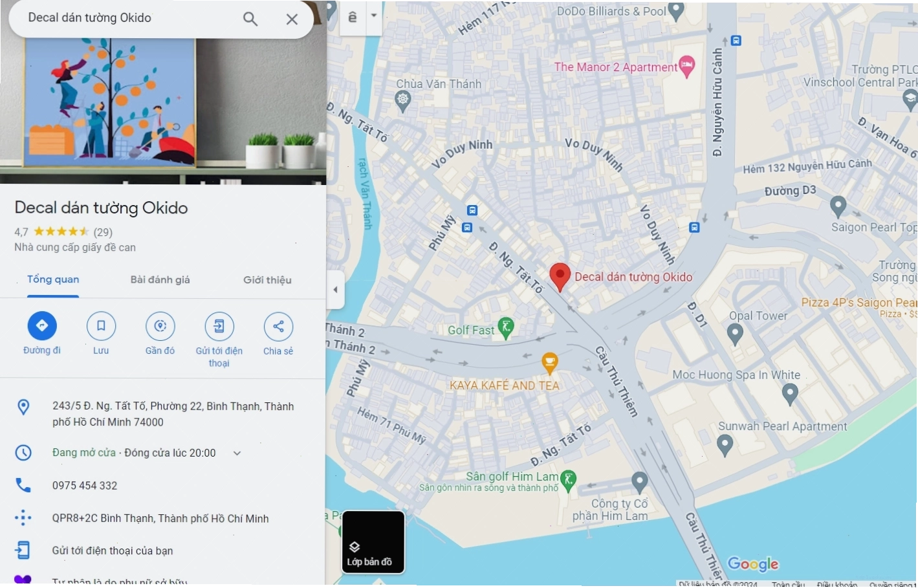This screenshot has width=918, height=588.
Task: Search nearby with the Gần đó icon
Action: [160, 326]
